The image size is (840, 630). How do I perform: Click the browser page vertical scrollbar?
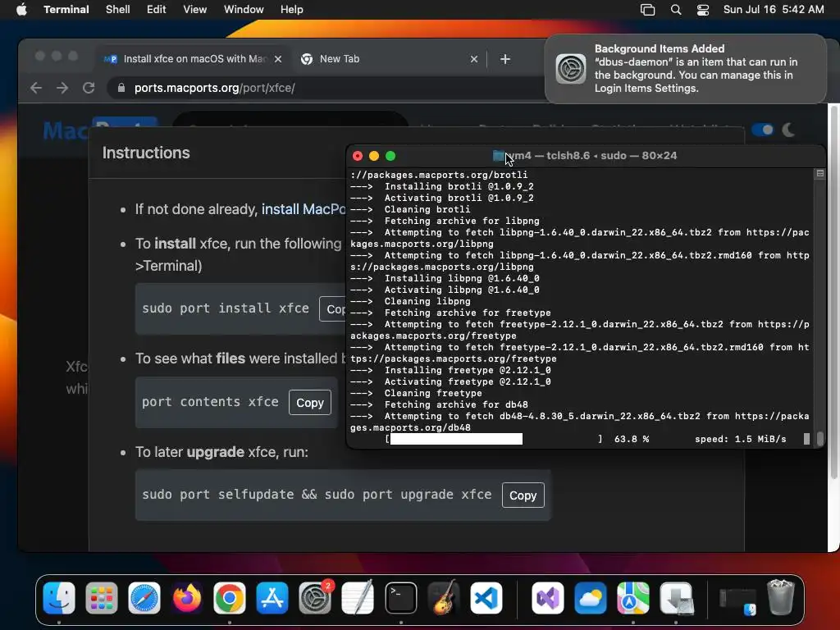tap(833, 292)
